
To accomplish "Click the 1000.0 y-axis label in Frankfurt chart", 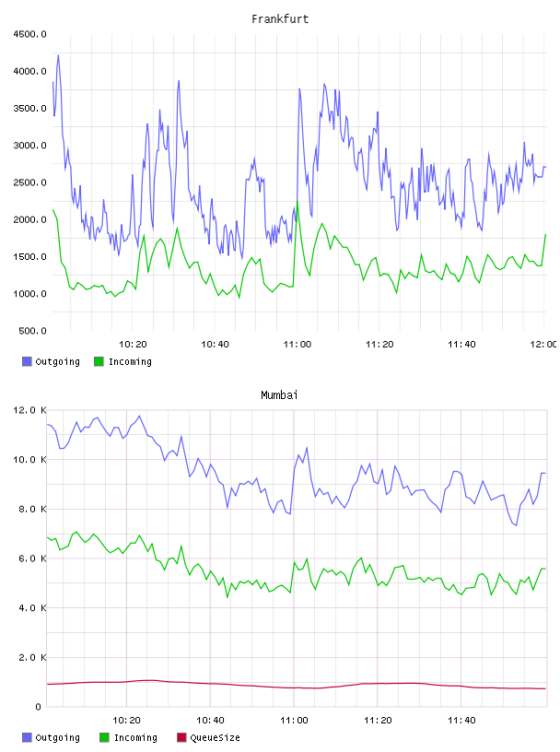I will 29,294.
